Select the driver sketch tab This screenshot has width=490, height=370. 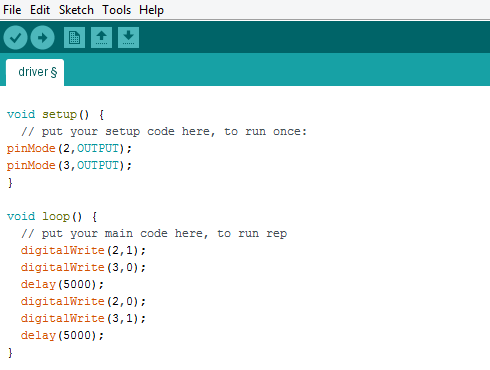(x=35, y=72)
